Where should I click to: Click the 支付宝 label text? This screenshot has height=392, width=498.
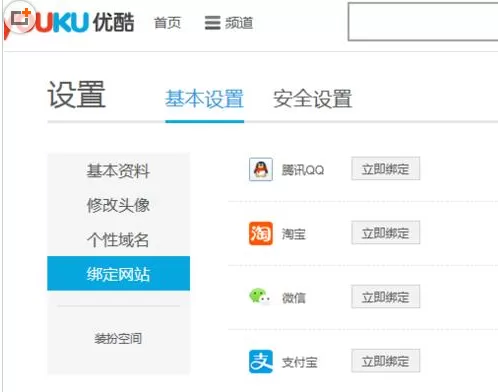[300, 362]
